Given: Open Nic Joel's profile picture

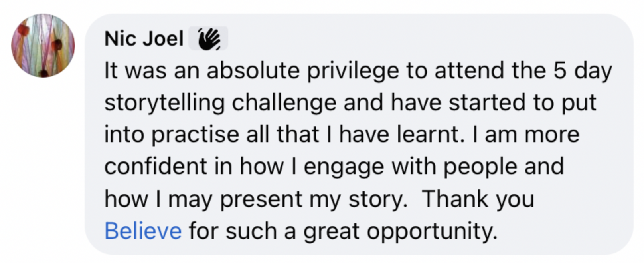Looking at the screenshot, I should pyautogui.click(x=43, y=46).
